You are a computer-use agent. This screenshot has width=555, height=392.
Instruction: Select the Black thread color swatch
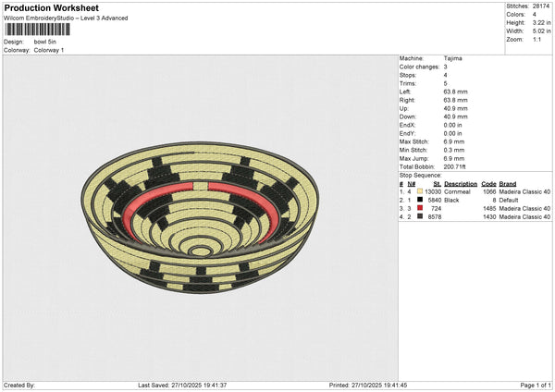pos(420,200)
